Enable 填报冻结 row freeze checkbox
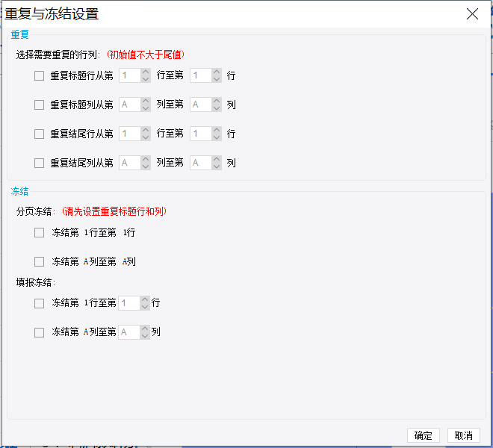 click(39, 303)
